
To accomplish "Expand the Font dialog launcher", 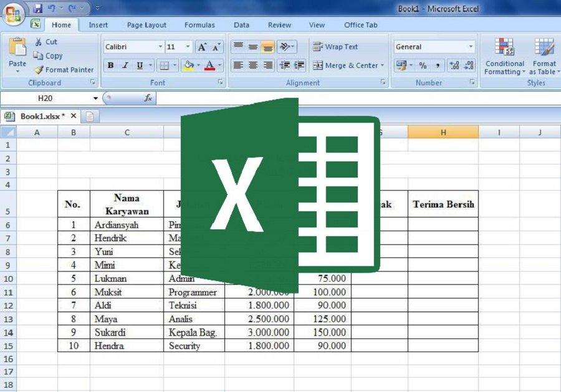I will click(x=221, y=82).
